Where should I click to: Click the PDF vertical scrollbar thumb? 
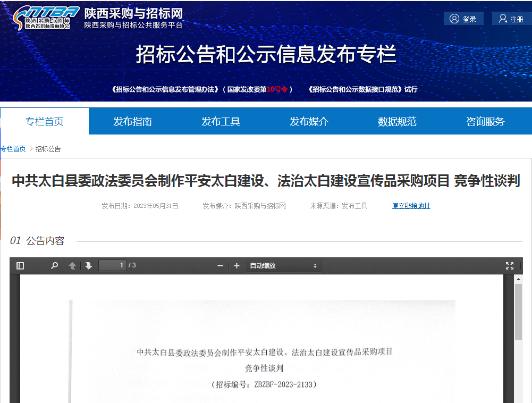point(518,314)
